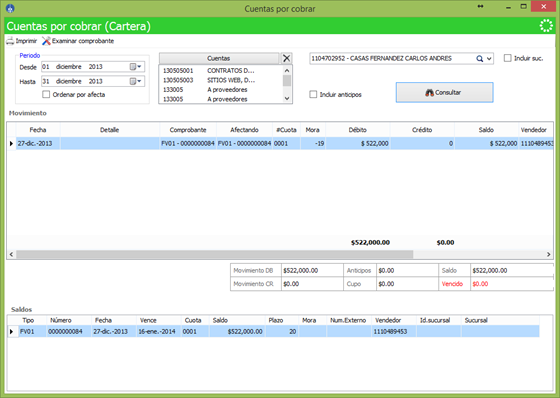Image resolution: width=560 pixels, height=398 pixels.
Task: Click the Cupo value field
Action: 407,284
